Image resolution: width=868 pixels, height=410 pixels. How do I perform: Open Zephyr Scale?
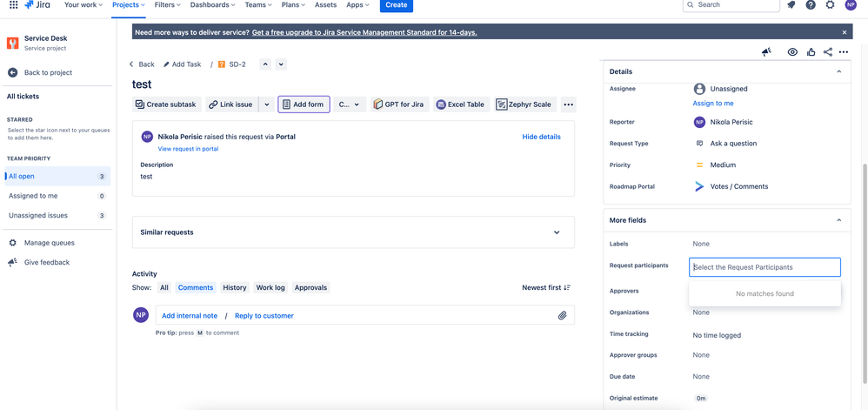(525, 104)
